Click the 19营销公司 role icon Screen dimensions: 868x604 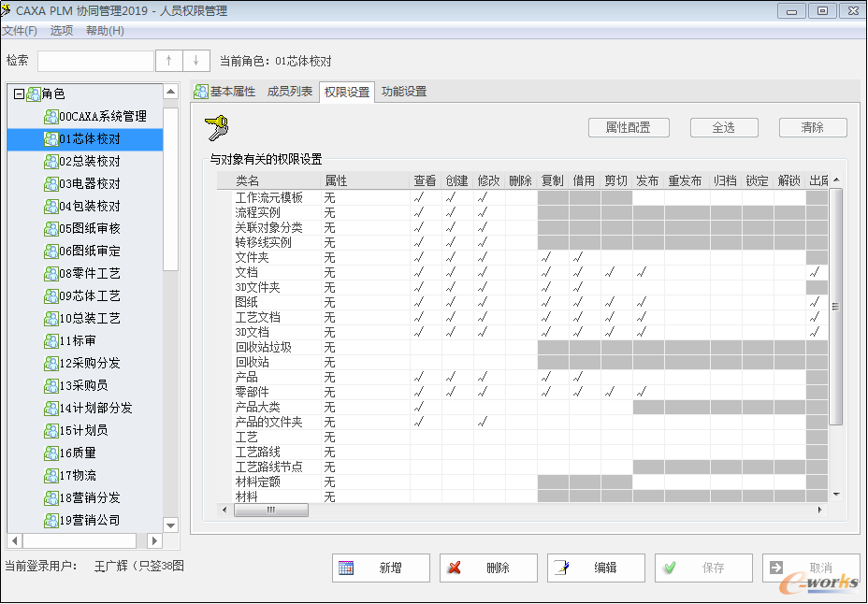click(x=51, y=521)
